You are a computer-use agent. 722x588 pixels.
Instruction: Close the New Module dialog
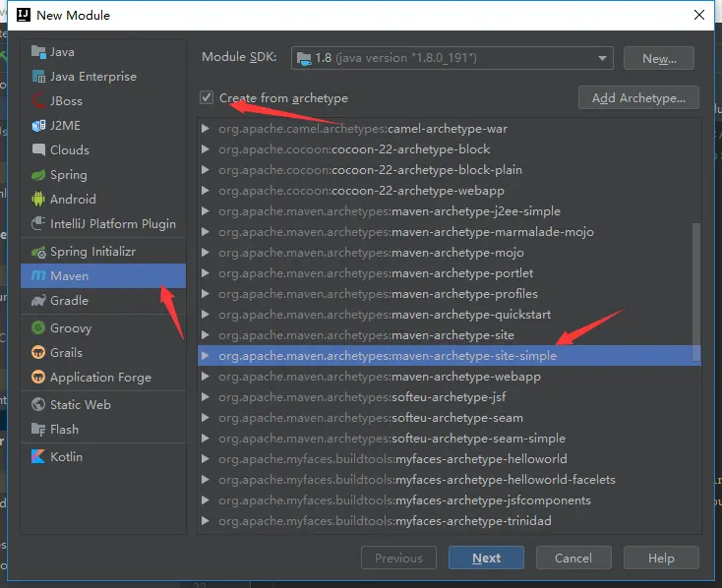(x=699, y=15)
